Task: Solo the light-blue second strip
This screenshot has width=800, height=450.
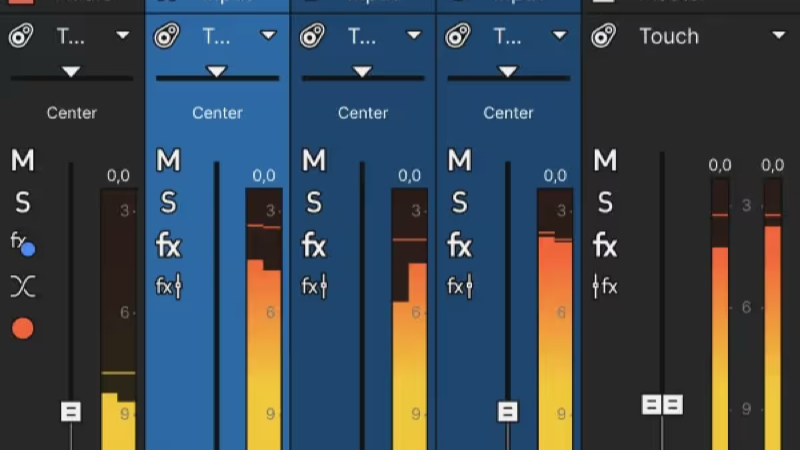Action: pos(168,203)
